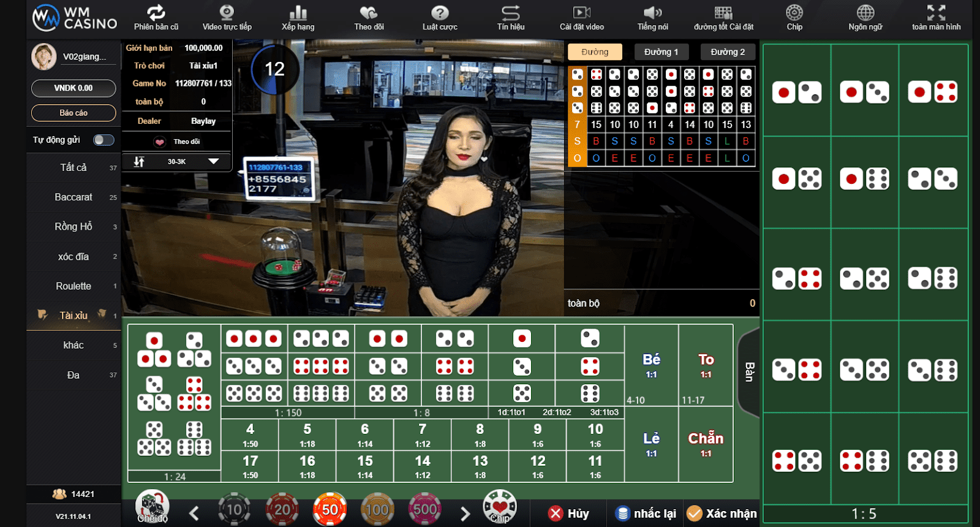Viewport: 980px width, 527px height.
Task: Click online players count icon 14421
Action: click(x=59, y=494)
